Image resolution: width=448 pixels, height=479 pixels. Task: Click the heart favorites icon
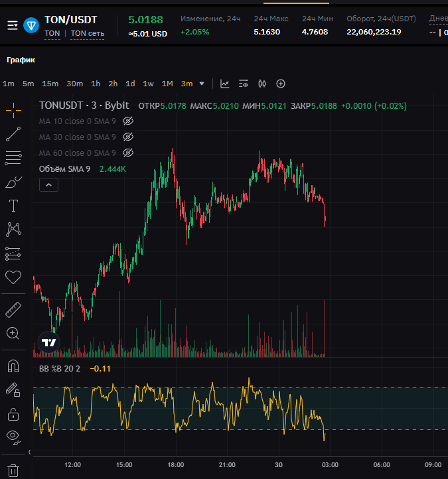[x=13, y=277]
